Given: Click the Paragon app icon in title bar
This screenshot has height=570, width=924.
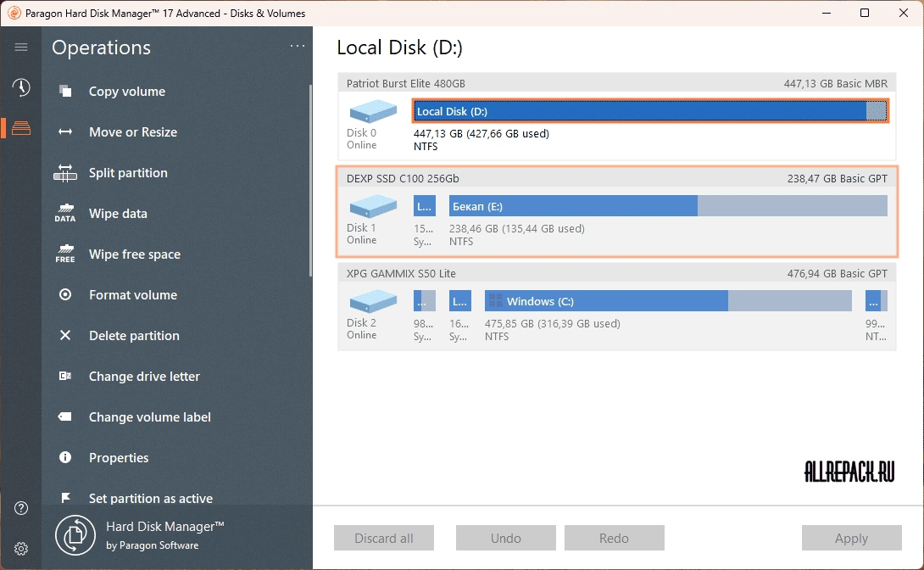Looking at the screenshot, I should (14, 13).
